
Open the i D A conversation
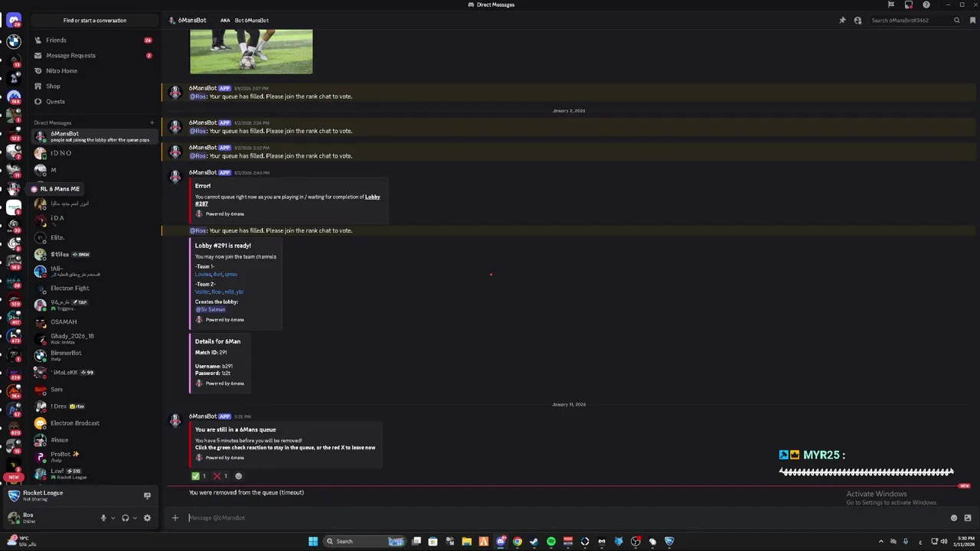95,220
